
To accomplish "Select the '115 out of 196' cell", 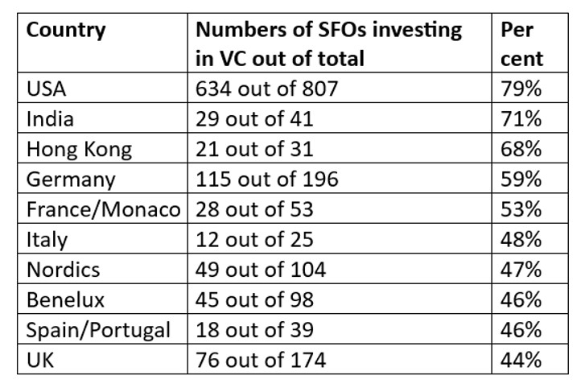I will tap(267, 179).
